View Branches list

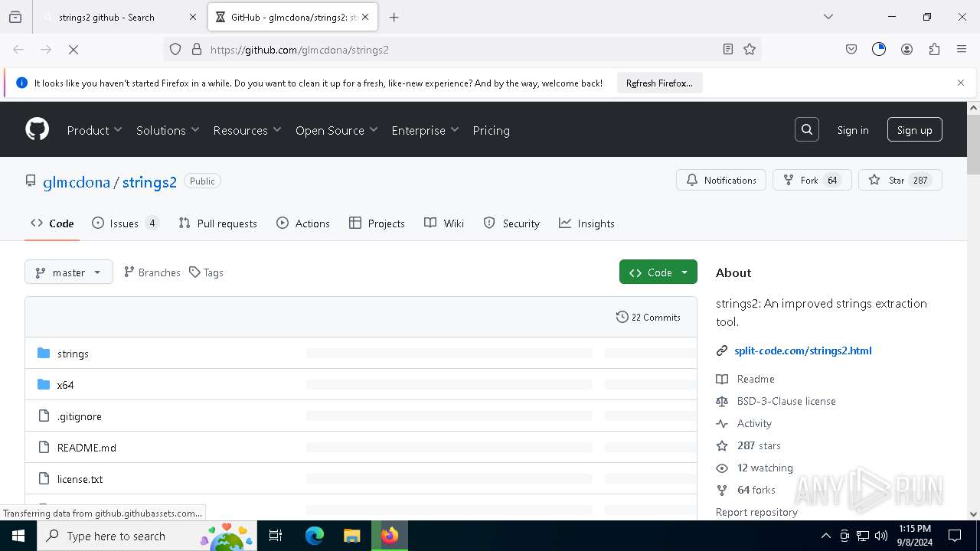point(152,272)
